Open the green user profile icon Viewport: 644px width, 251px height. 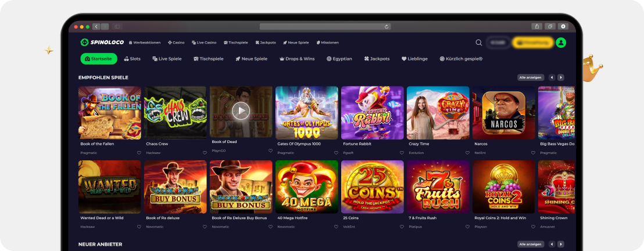coord(561,42)
